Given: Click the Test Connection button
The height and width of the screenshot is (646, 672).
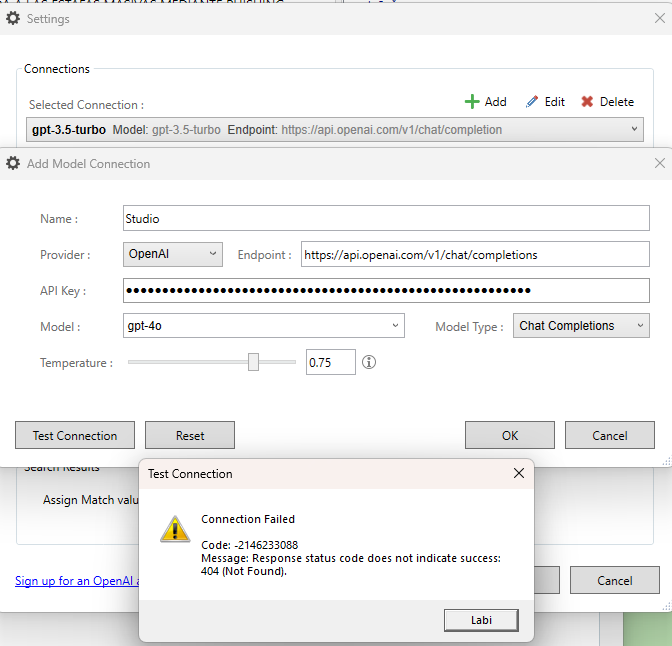Looking at the screenshot, I should pos(75,435).
